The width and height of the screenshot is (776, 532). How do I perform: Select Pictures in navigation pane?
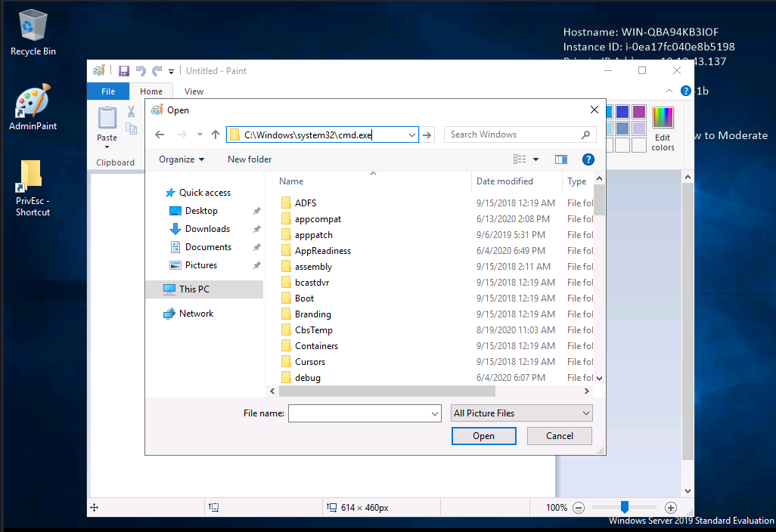[x=201, y=265]
